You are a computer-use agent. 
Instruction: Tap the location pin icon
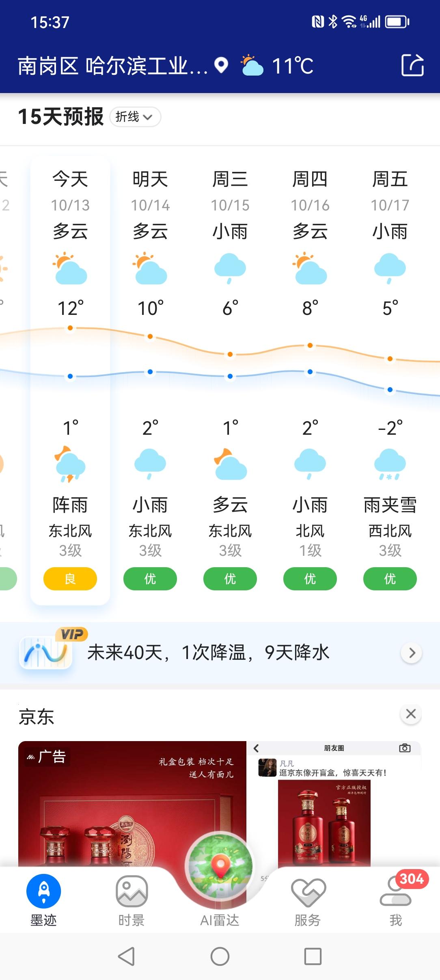221,65
